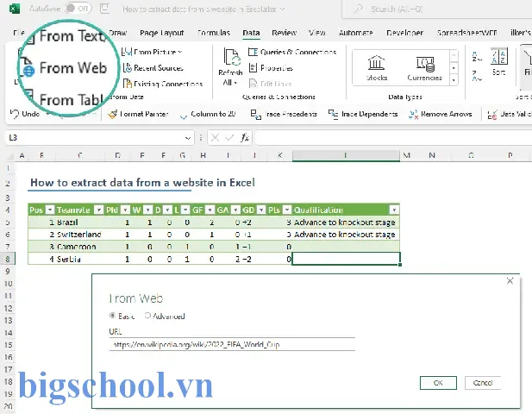Select column header L
Viewport: 532px width, 414px height.
(346, 155)
